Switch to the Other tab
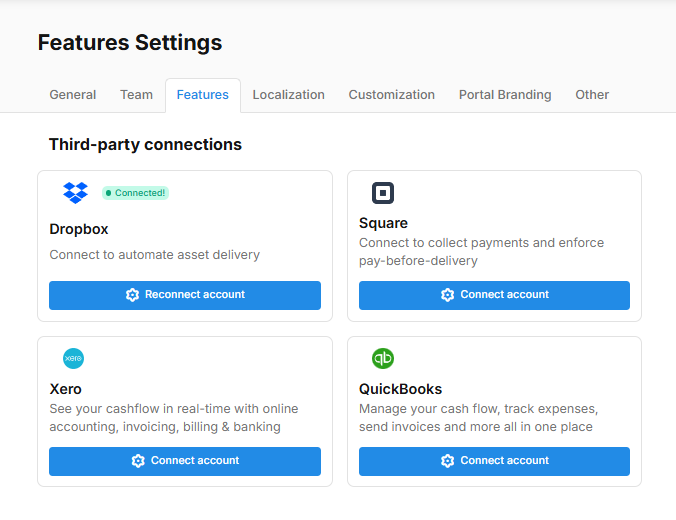The image size is (676, 520). [x=592, y=95]
